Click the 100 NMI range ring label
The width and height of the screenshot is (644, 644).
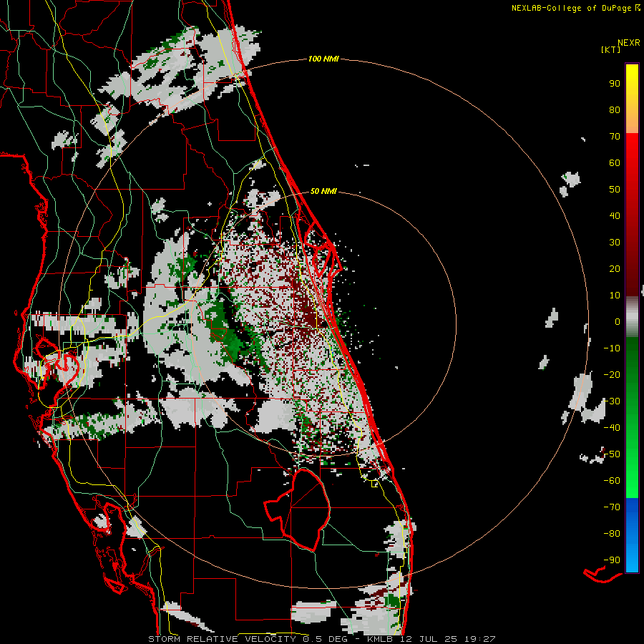(x=323, y=59)
